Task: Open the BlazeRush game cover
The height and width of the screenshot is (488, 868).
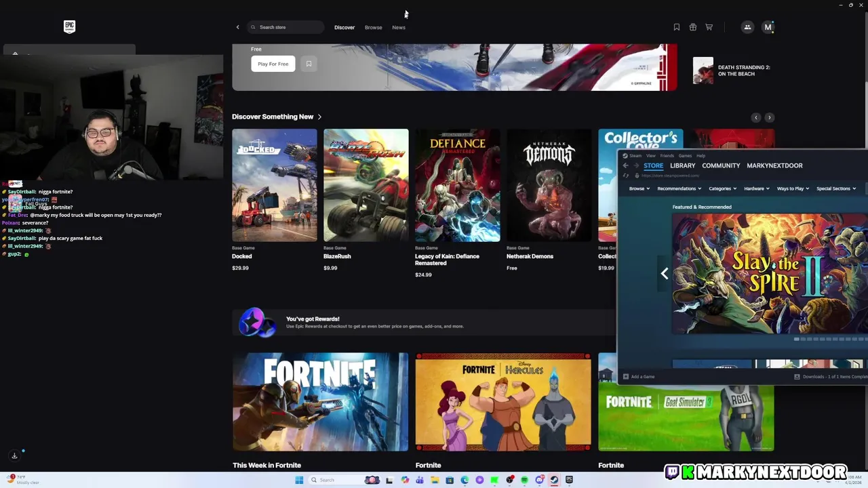Action: (366, 185)
